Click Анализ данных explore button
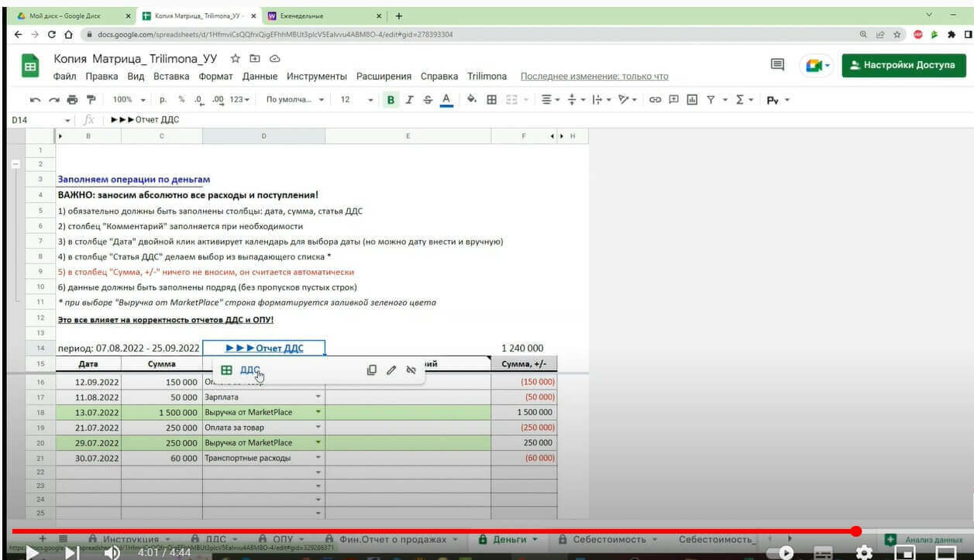 (x=925, y=539)
